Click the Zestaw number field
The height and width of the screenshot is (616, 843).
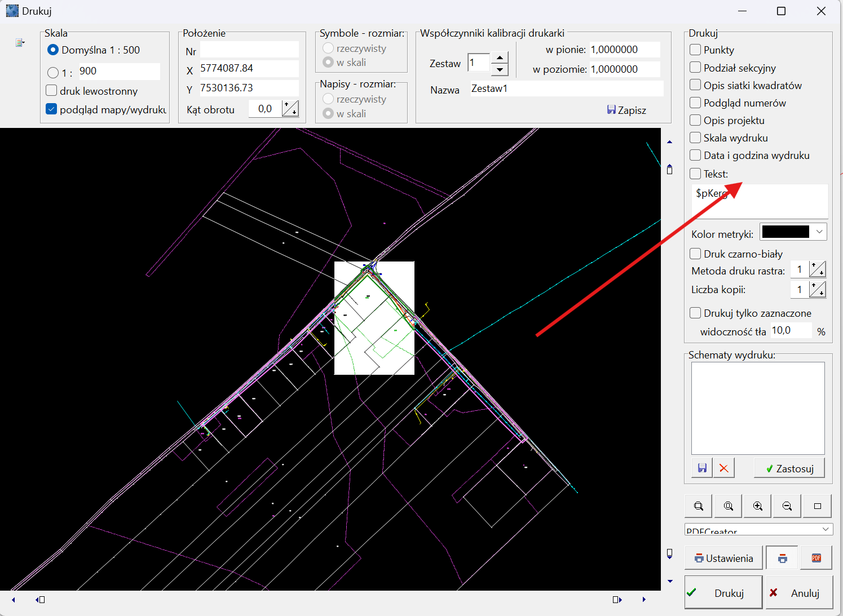[x=479, y=63]
